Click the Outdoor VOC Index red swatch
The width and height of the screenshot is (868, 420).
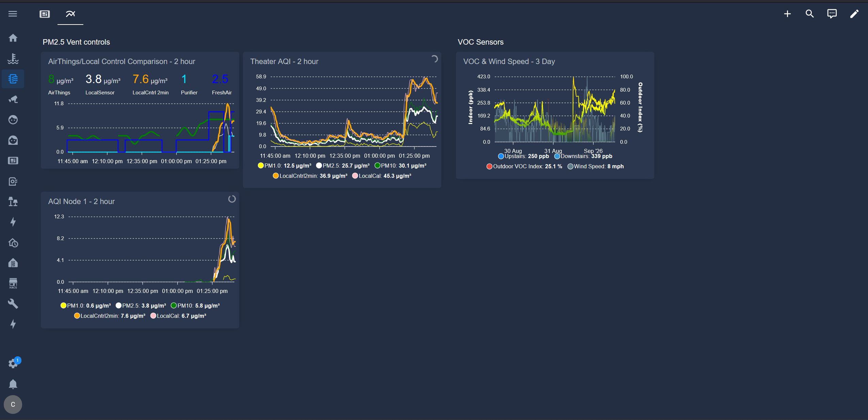(x=489, y=167)
